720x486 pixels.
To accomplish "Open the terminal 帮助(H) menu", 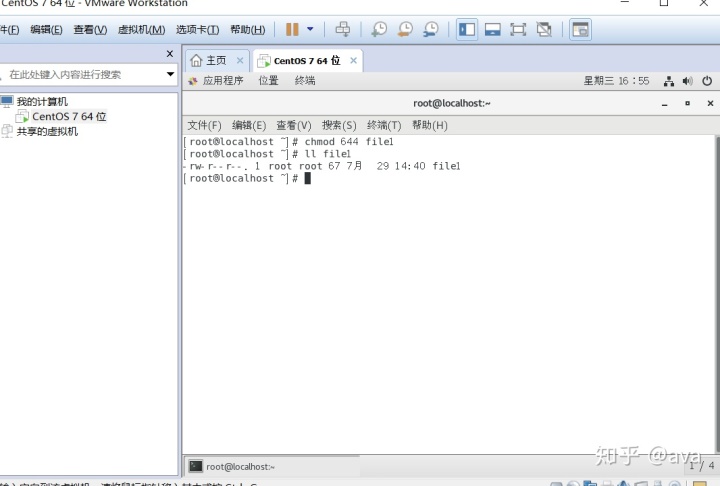I will coord(429,125).
